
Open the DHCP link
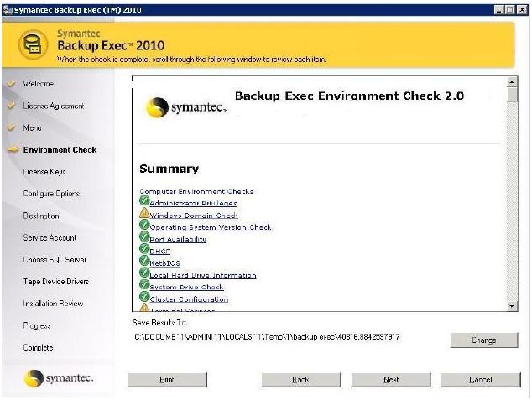[159, 252]
